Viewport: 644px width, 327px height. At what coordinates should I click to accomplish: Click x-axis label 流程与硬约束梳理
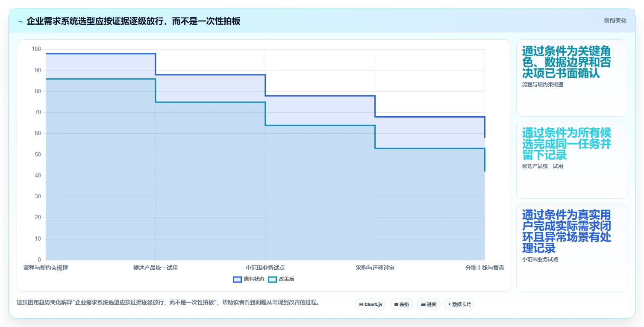click(46, 268)
